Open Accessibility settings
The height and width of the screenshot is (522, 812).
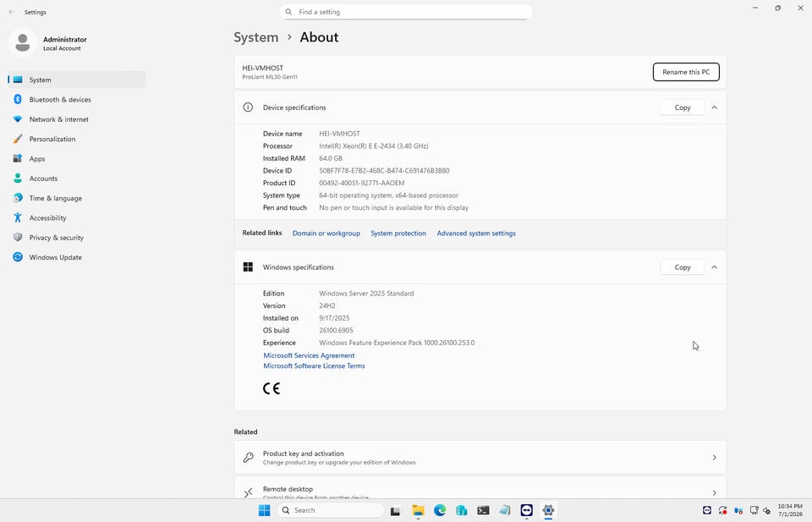[77, 217]
